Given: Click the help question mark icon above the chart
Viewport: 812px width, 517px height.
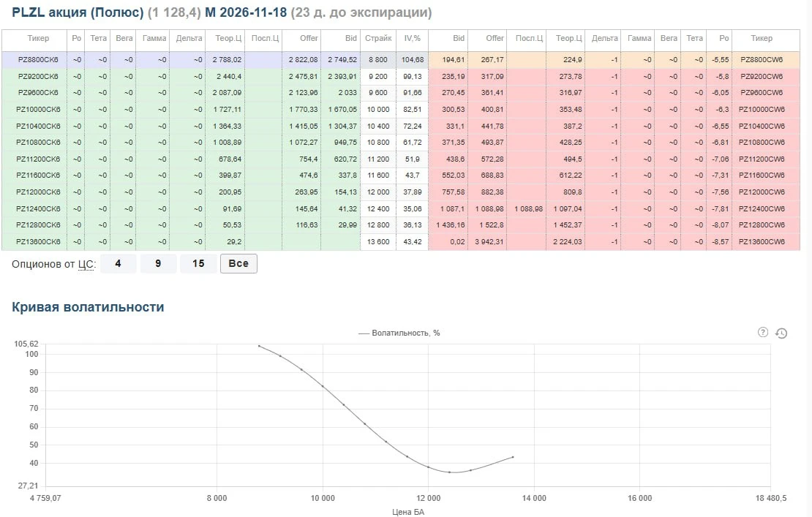Looking at the screenshot, I should tap(762, 332).
